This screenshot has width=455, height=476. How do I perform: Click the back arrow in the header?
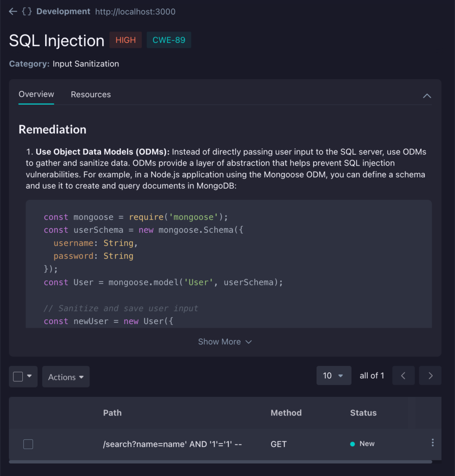(x=13, y=11)
